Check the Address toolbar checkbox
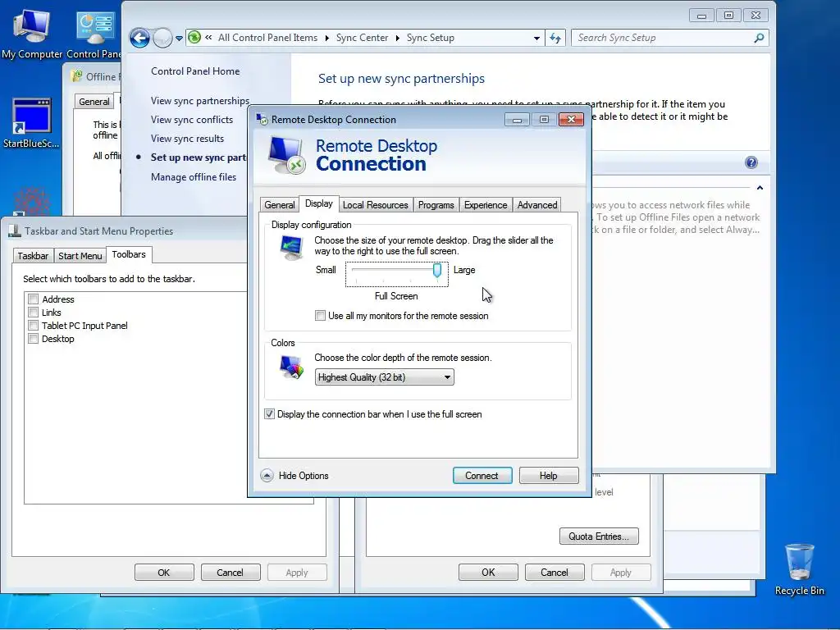 (33, 299)
